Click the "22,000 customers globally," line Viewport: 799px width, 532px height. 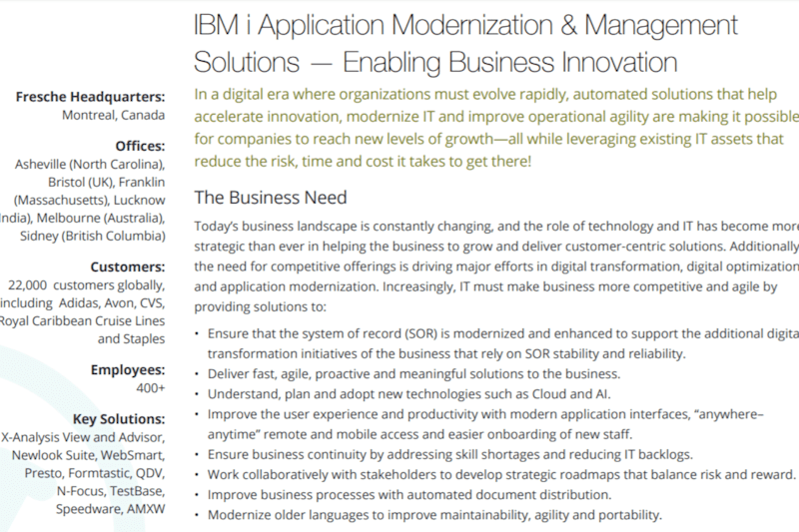click(86, 285)
